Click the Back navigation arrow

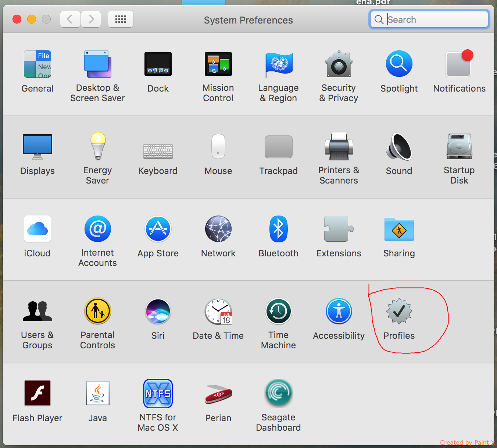point(70,19)
